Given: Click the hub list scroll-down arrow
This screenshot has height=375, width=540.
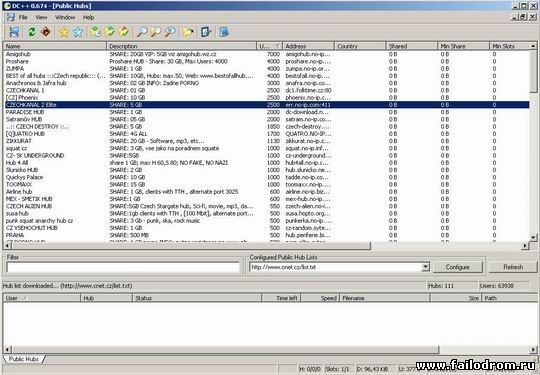Looking at the screenshot, I should (x=533, y=237).
